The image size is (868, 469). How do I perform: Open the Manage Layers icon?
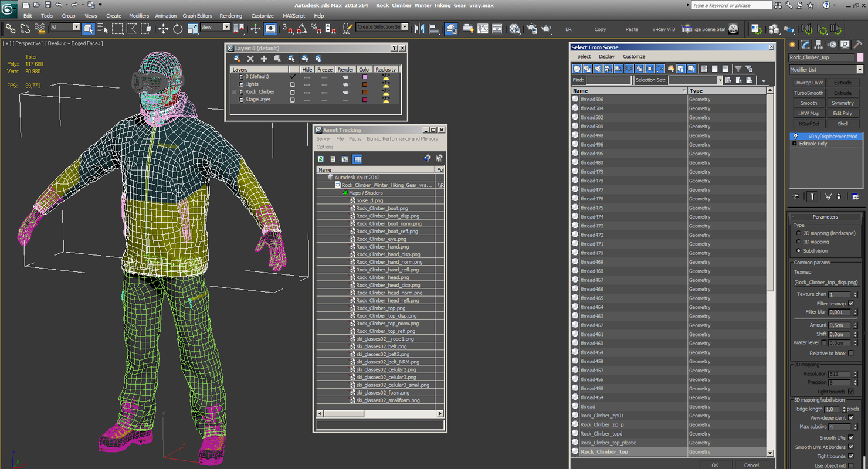(x=451, y=28)
